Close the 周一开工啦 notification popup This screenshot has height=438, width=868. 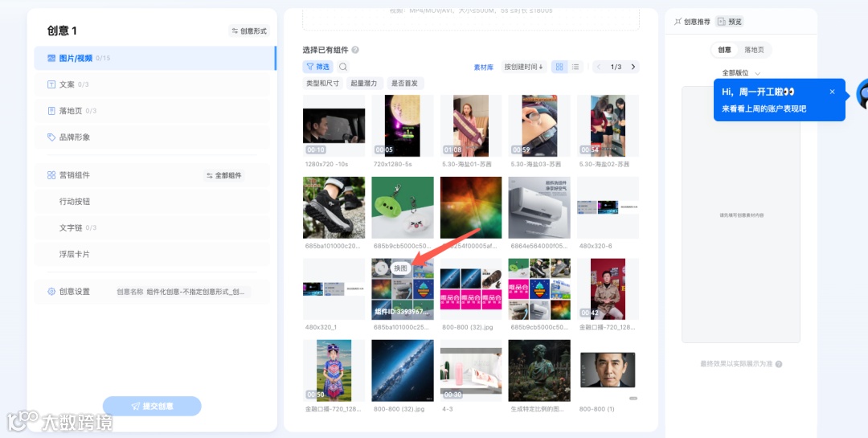[x=832, y=92]
